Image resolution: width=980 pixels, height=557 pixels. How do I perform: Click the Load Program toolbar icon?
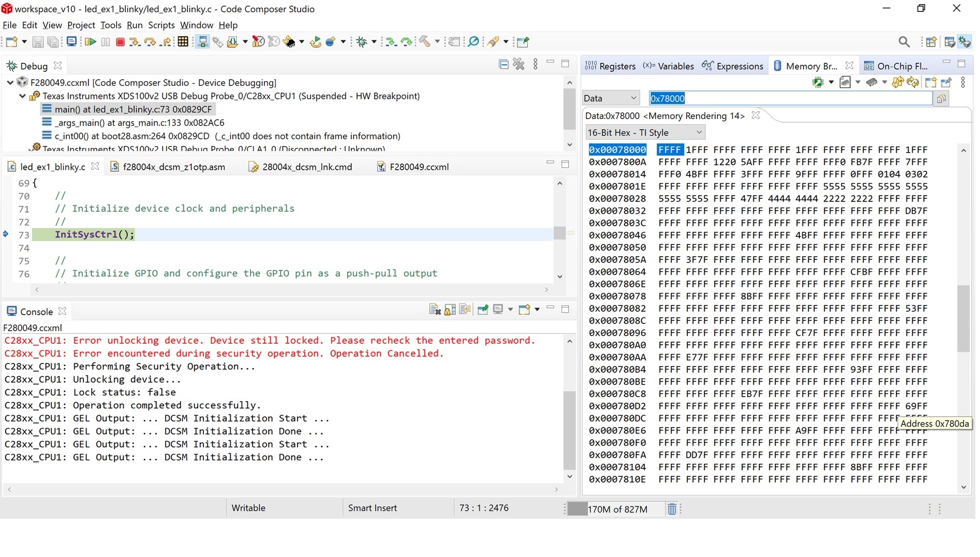[x=232, y=42]
